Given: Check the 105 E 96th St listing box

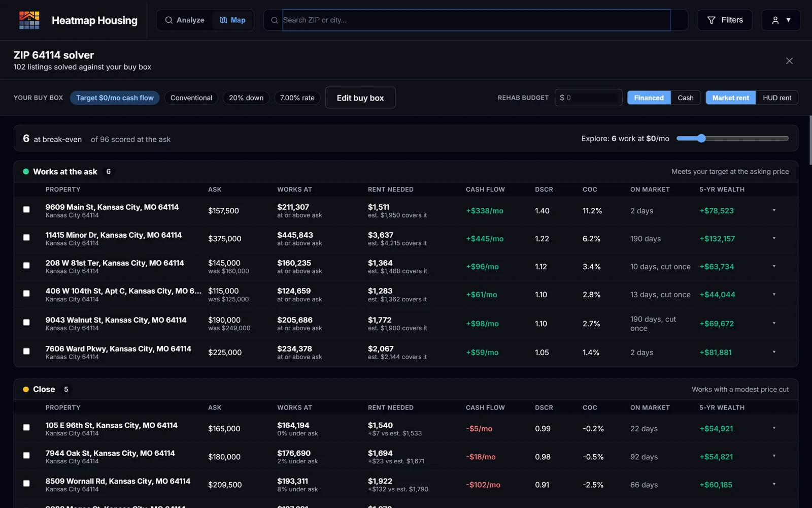Looking at the screenshot, I should click(x=26, y=427).
